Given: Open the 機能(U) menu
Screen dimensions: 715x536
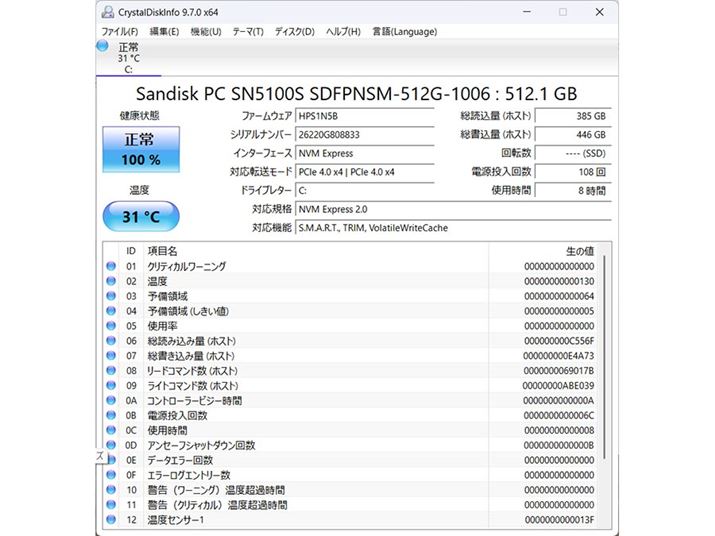Looking at the screenshot, I should tap(206, 31).
